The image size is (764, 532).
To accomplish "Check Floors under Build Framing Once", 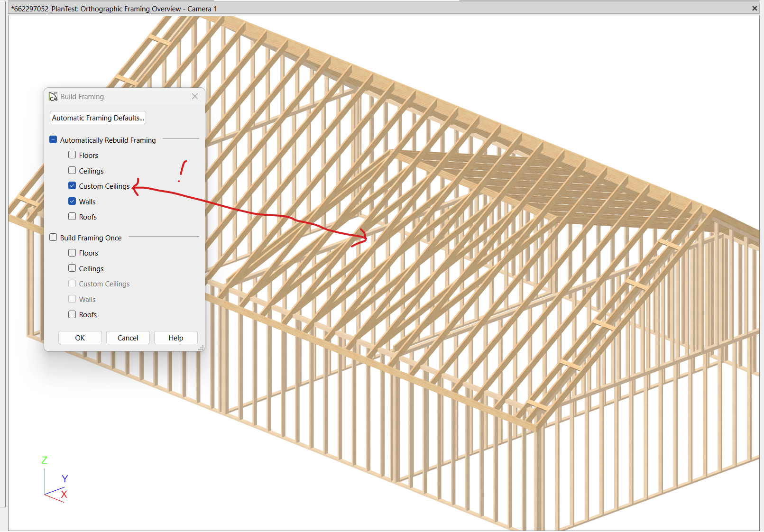I will (x=72, y=253).
